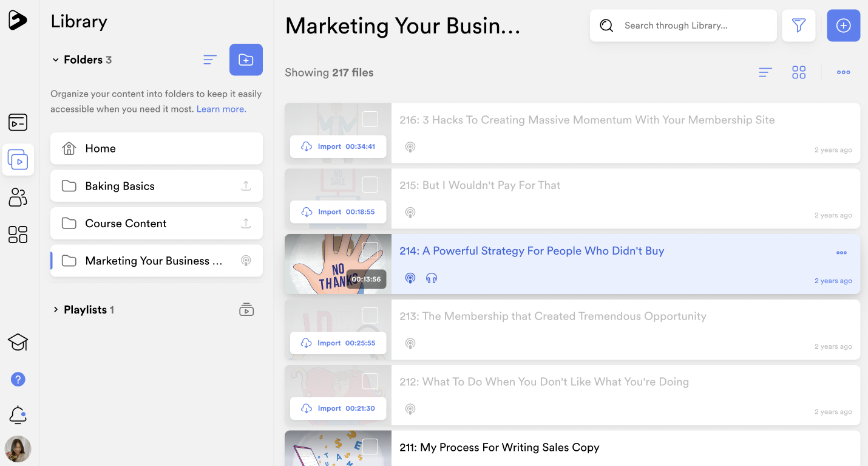Viewport: 868px width, 466px height.
Task: Open the graduation cap academy icon
Action: 18,342
